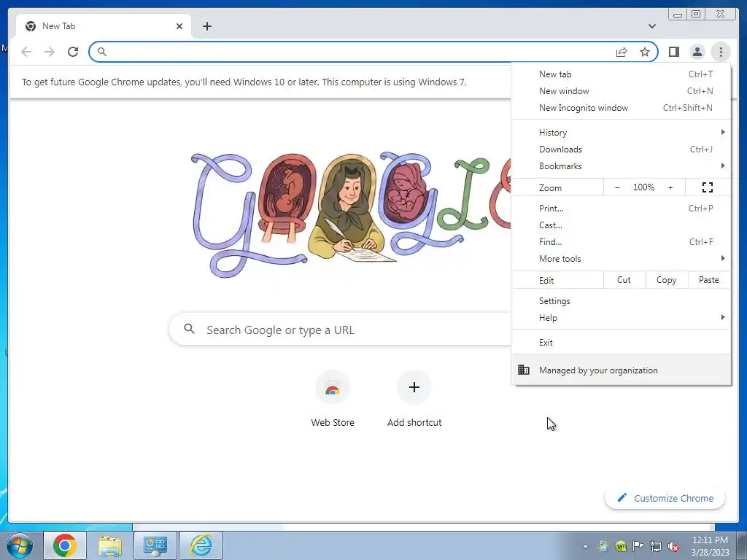The height and width of the screenshot is (560, 747).
Task: Reload the current page
Action: tap(73, 52)
